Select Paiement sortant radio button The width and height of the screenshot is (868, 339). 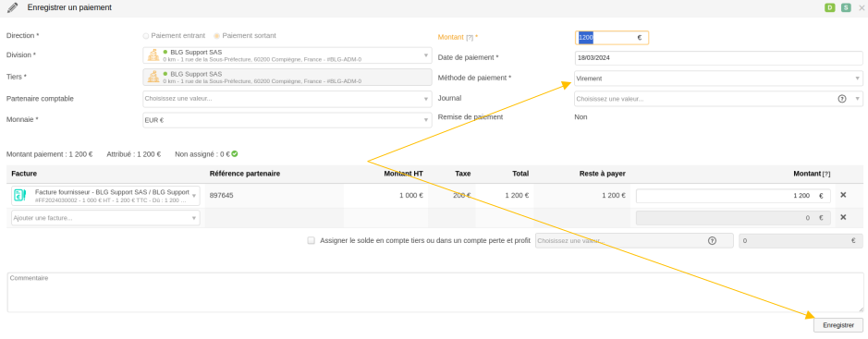pos(216,36)
